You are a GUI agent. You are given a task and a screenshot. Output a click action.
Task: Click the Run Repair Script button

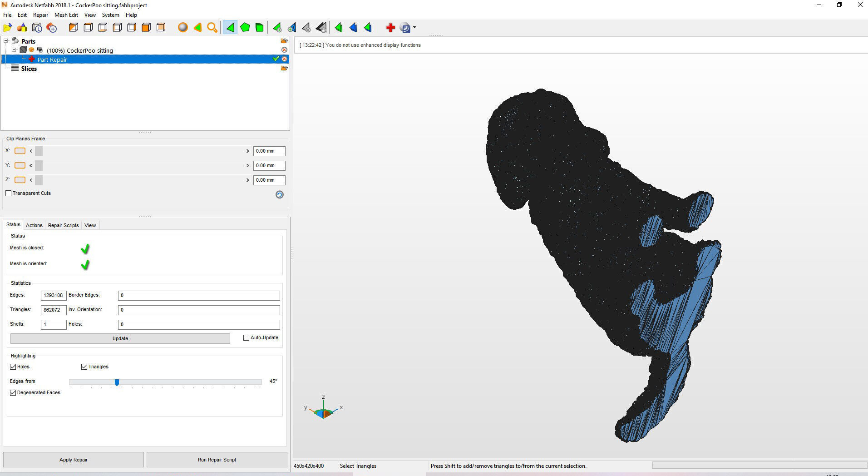pyautogui.click(x=217, y=460)
